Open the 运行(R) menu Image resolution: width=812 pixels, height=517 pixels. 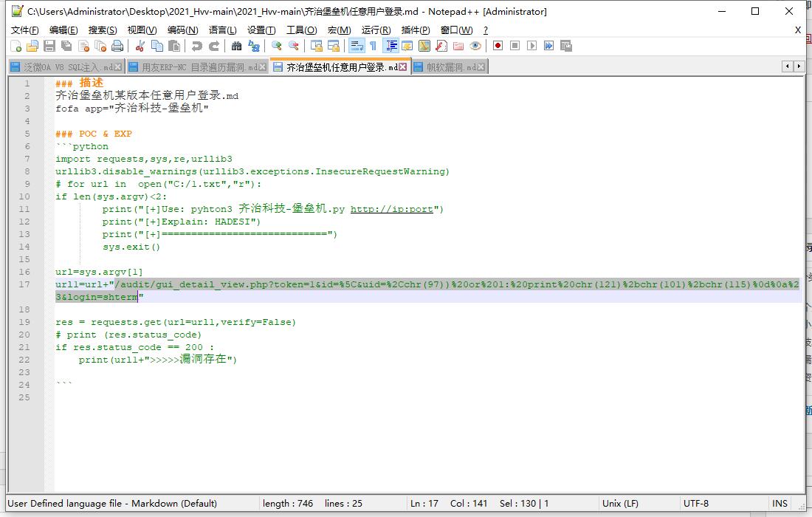[x=376, y=30]
